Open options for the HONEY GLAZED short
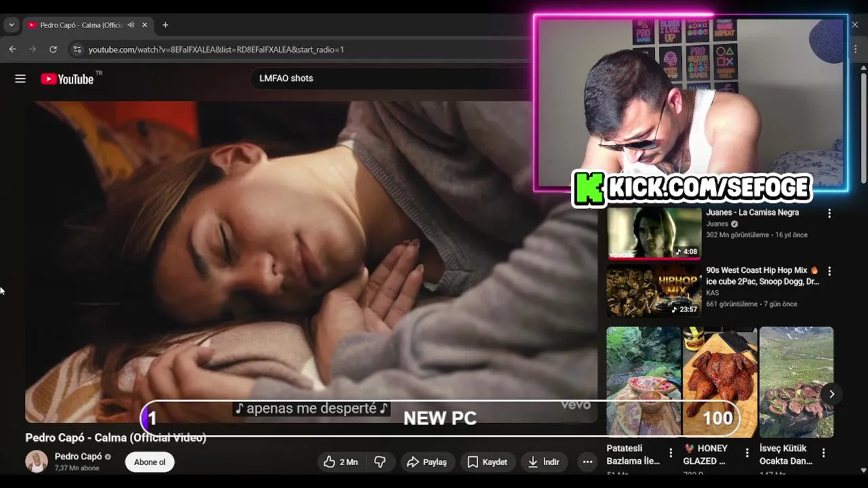868x488 pixels. point(747,452)
